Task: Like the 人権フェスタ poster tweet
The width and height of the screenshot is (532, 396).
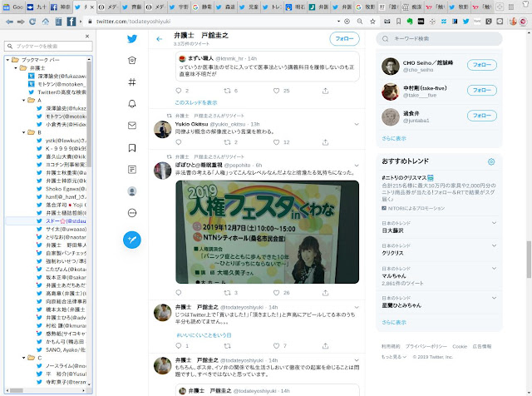Action: coord(277,293)
